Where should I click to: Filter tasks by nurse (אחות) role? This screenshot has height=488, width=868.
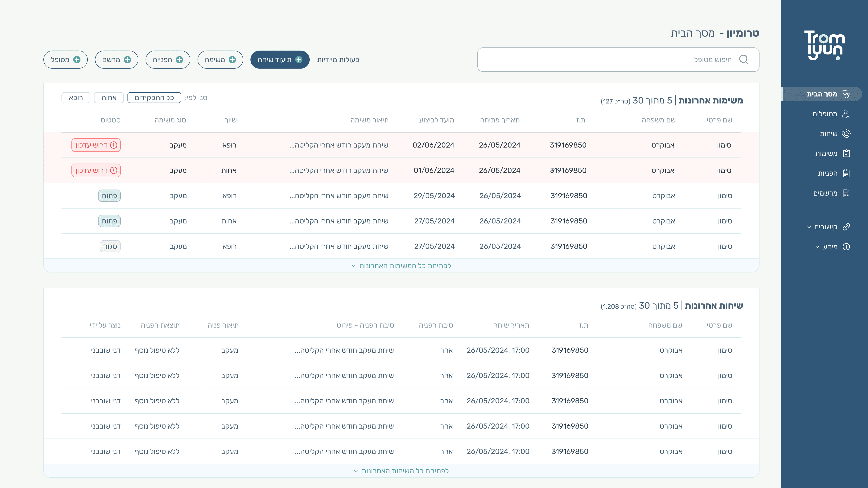point(109,98)
